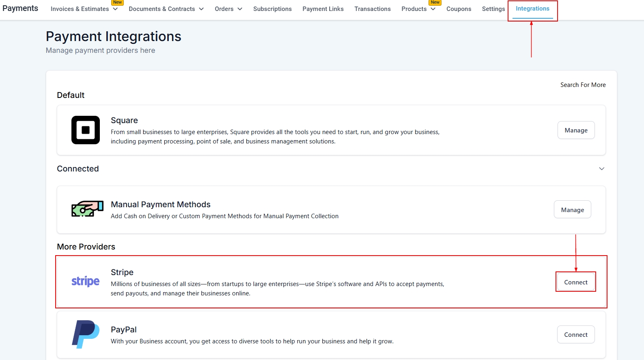Select the Settings tab
This screenshot has height=360, width=644.
point(493,9)
